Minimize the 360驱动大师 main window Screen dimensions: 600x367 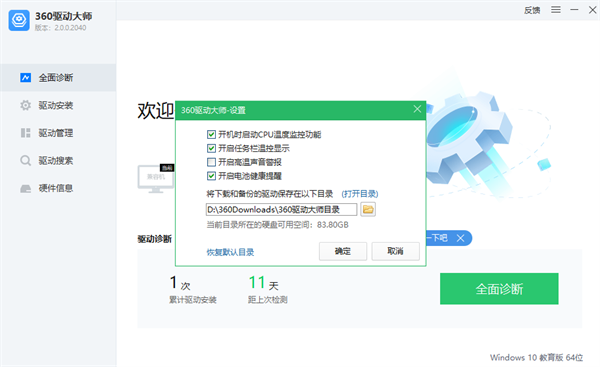point(574,10)
